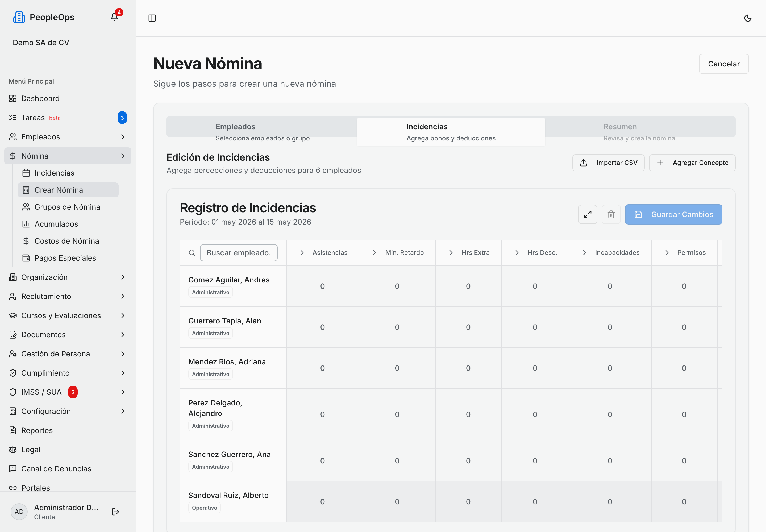The image size is (766, 532).
Task: Click the employee name Sanchez Guerrero, Ana
Action: pyautogui.click(x=229, y=454)
